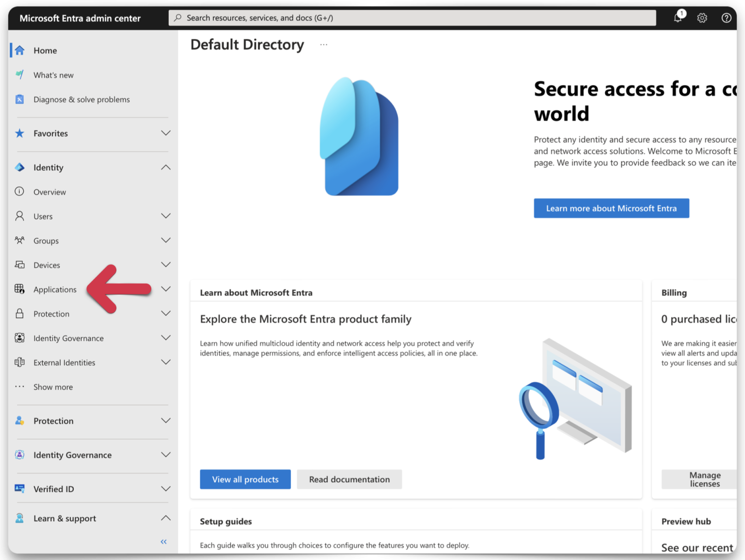This screenshot has height=560, width=745.
Task: Expand the Groups section
Action: point(166,240)
